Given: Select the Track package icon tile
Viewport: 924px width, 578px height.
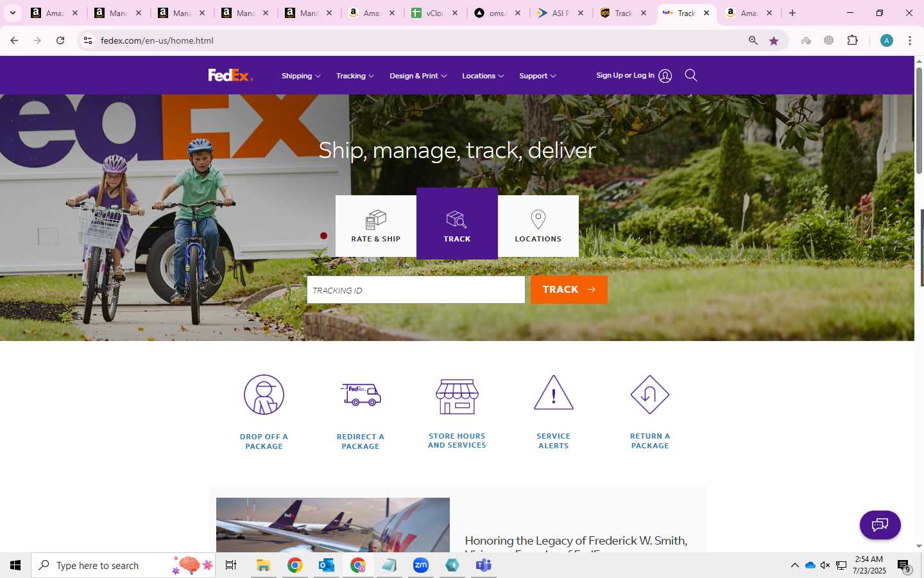Looking at the screenshot, I should pos(457,223).
